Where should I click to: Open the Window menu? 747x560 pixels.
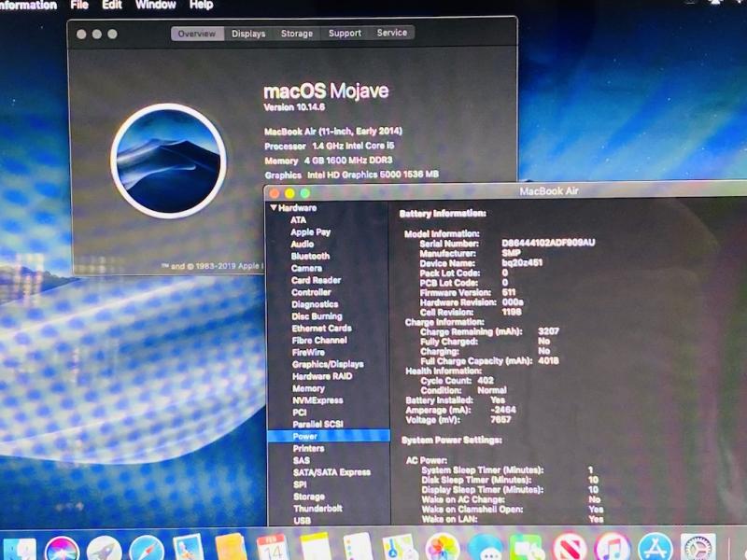point(155,5)
